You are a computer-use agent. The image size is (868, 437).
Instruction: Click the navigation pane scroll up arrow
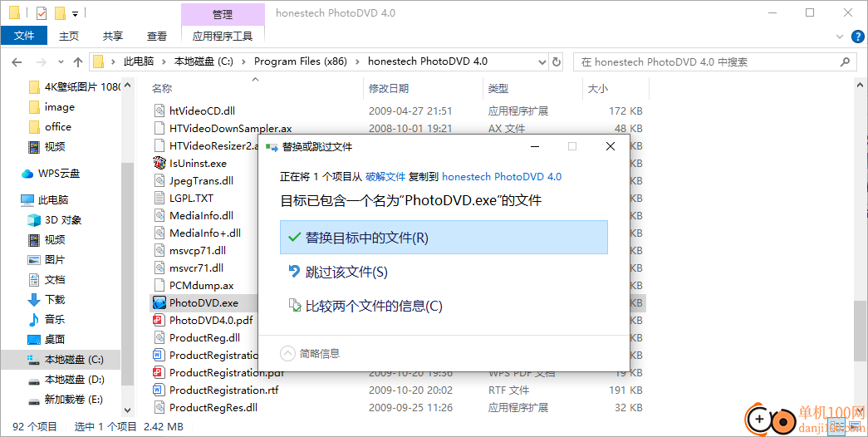click(x=127, y=86)
